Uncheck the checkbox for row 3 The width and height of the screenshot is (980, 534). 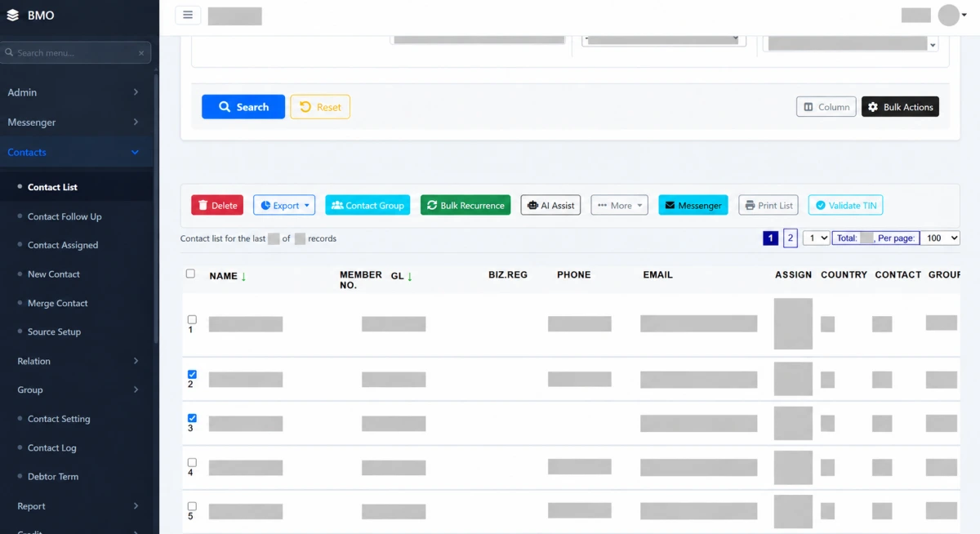[x=192, y=418]
